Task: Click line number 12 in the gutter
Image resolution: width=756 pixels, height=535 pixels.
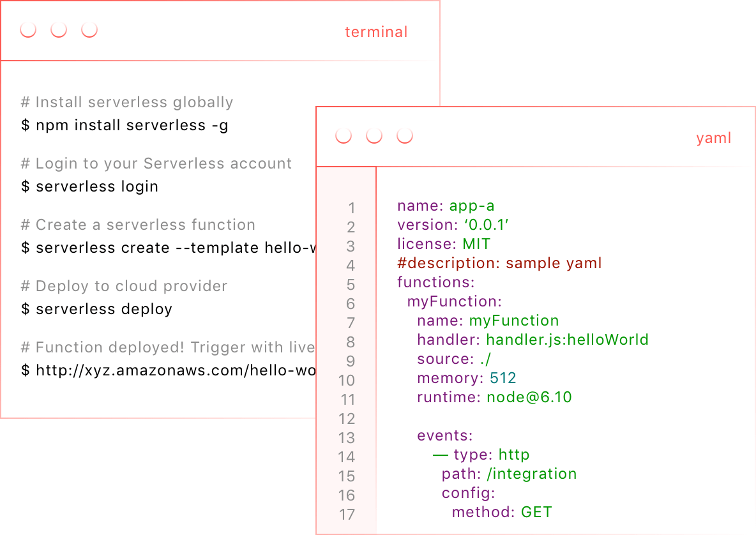Action: pos(347,419)
